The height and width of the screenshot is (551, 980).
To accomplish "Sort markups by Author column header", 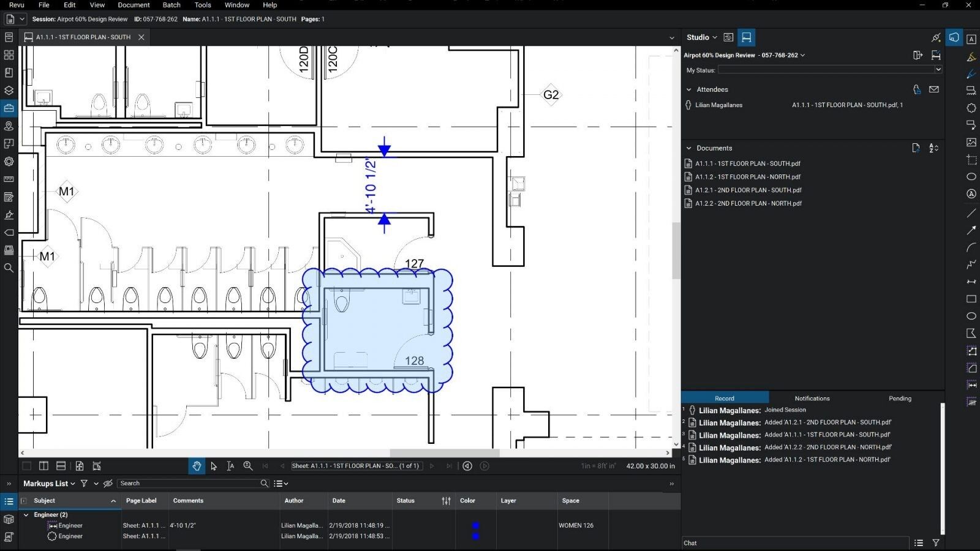I will tap(294, 501).
